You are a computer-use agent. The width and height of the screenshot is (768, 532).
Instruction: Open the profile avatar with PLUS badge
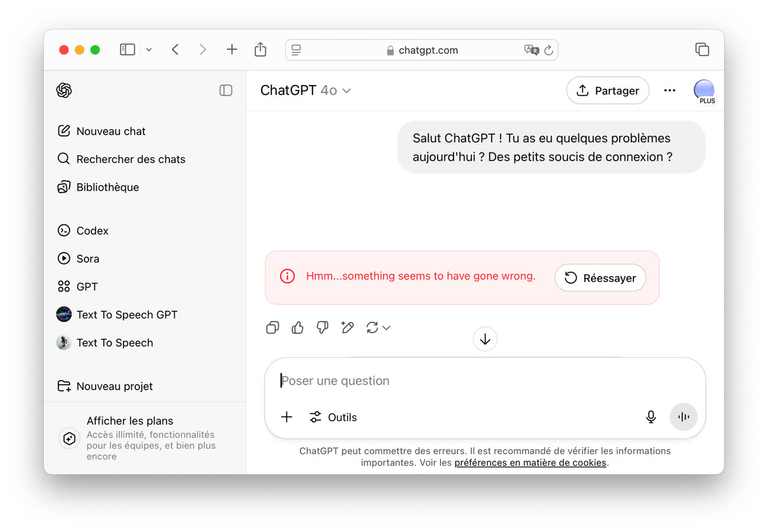coord(704,91)
